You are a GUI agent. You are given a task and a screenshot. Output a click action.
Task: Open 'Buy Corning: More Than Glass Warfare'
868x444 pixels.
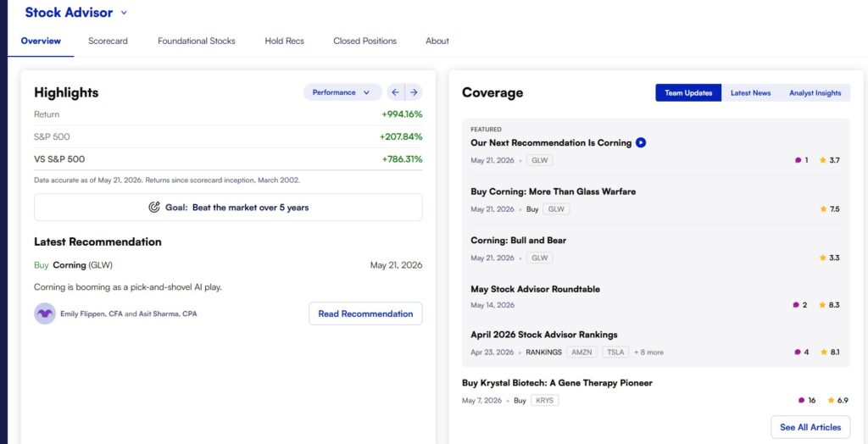(x=553, y=191)
